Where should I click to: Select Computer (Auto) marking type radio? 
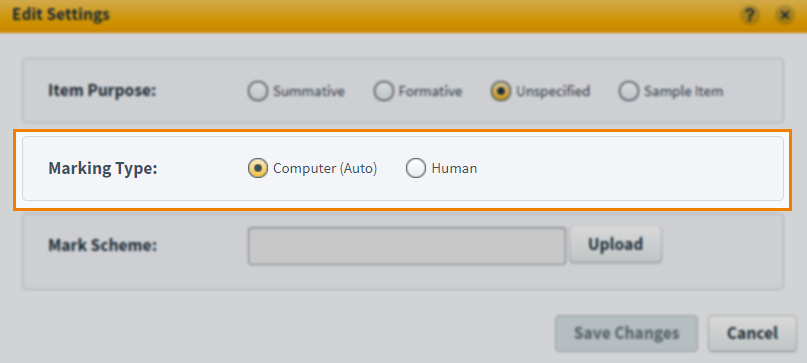point(258,168)
